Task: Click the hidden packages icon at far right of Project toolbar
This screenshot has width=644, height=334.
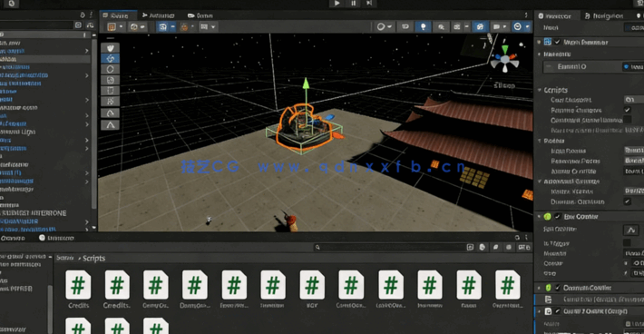Action: (524, 247)
